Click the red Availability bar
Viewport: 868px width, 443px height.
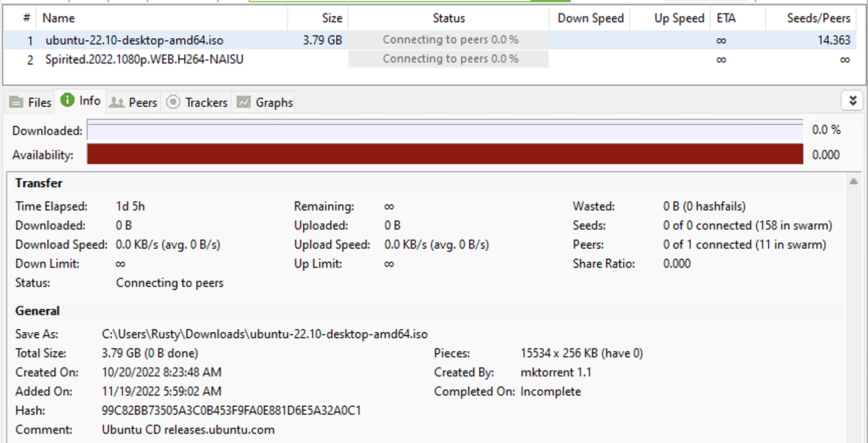click(445, 154)
